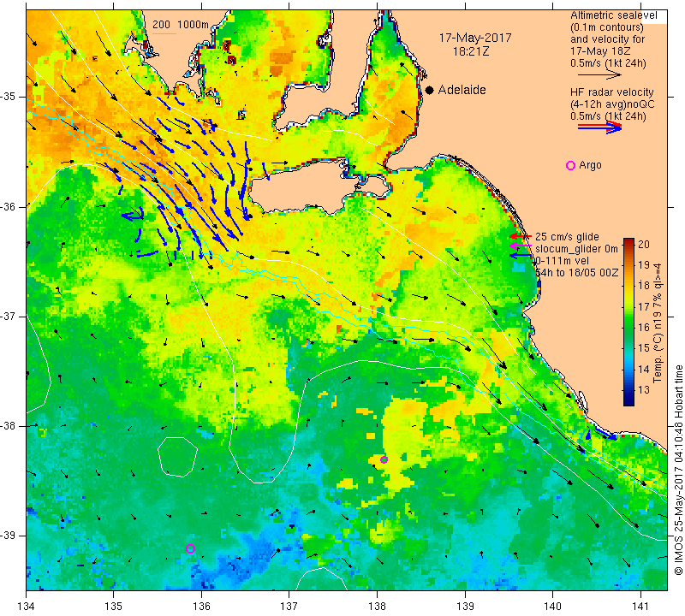
Task: Click the 'Altimetric sealevel' heading
Action: click(613, 15)
